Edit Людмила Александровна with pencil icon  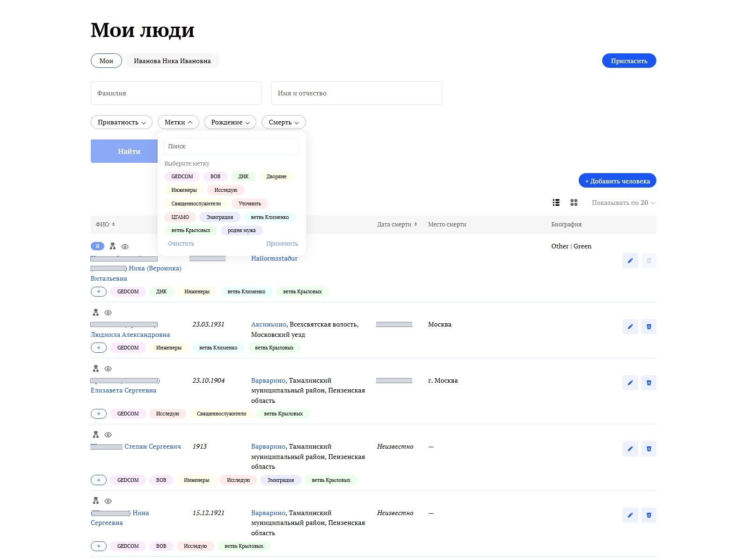pos(630,327)
